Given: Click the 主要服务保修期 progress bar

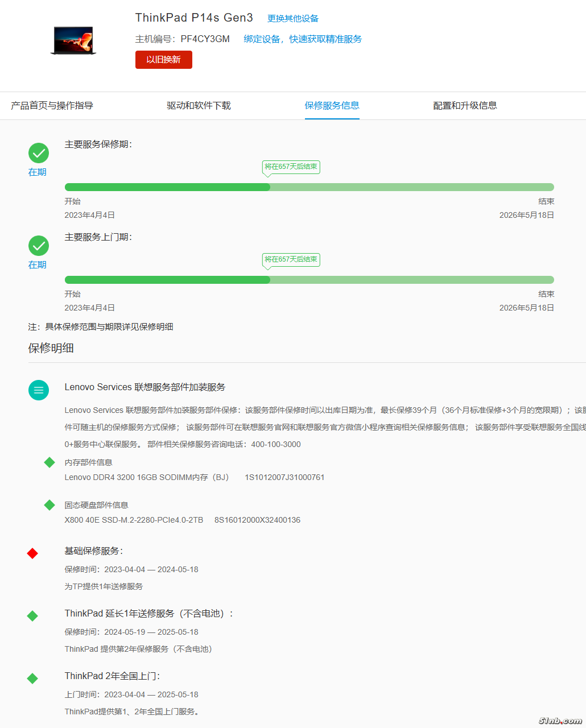Looking at the screenshot, I should 309,187.
